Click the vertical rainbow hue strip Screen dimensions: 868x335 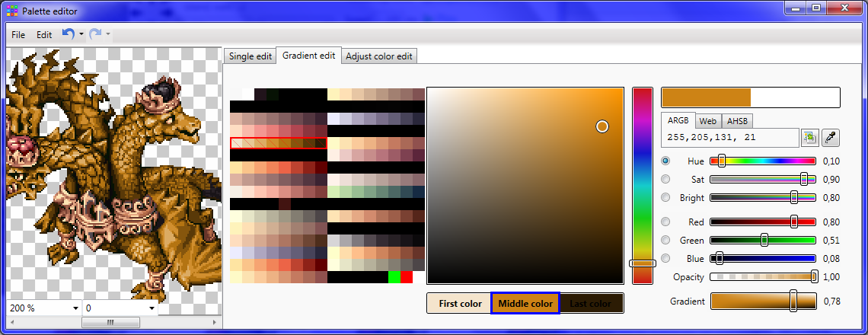pyautogui.click(x=643, y=186)
